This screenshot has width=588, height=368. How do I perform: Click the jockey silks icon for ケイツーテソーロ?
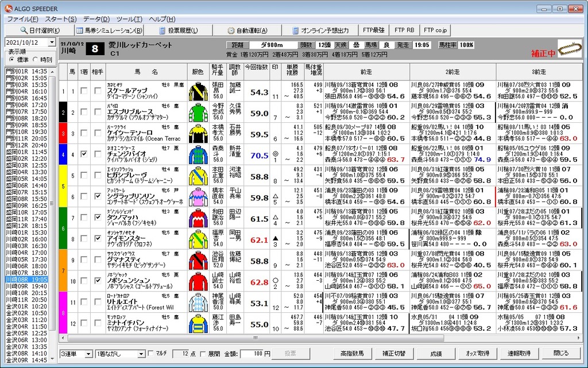pyautogui.click(x=198, y=134)
